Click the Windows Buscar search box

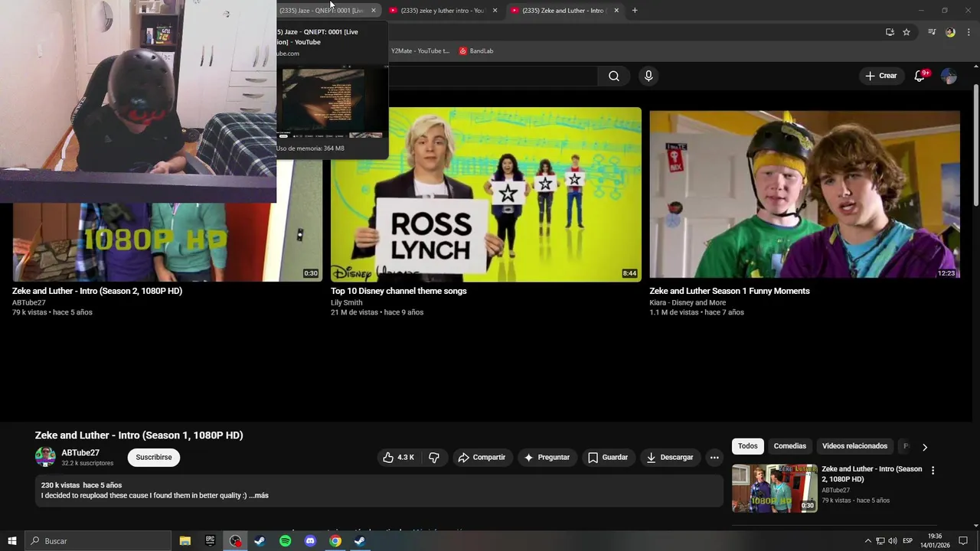(x=98, y=541)
